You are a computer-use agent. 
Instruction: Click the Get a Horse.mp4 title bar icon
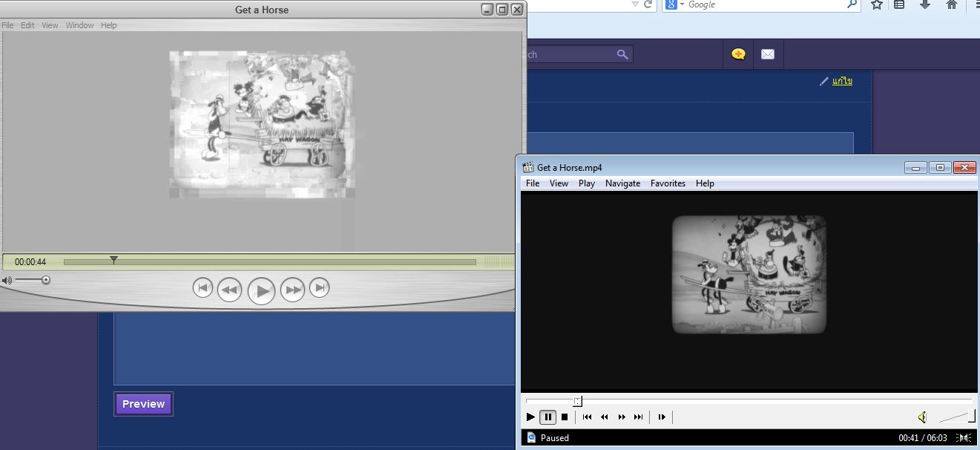tap(529, 168)
